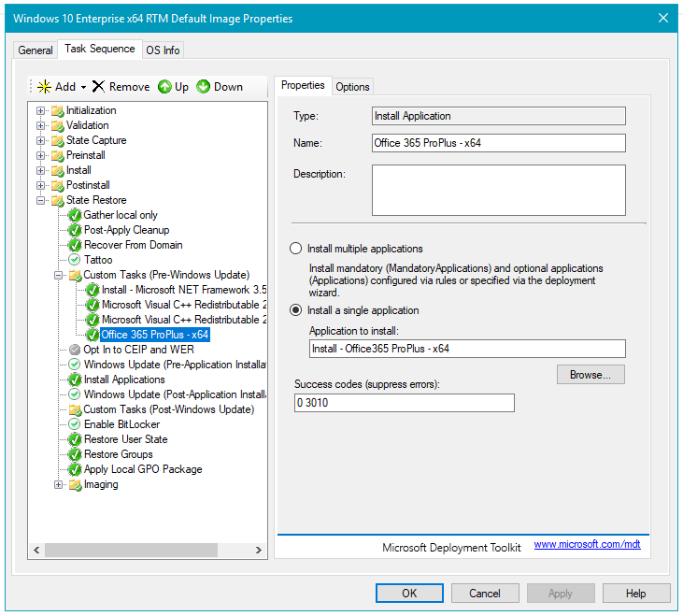Click the tree's horizontal scrollbar right arrow

tap(260, 551)
